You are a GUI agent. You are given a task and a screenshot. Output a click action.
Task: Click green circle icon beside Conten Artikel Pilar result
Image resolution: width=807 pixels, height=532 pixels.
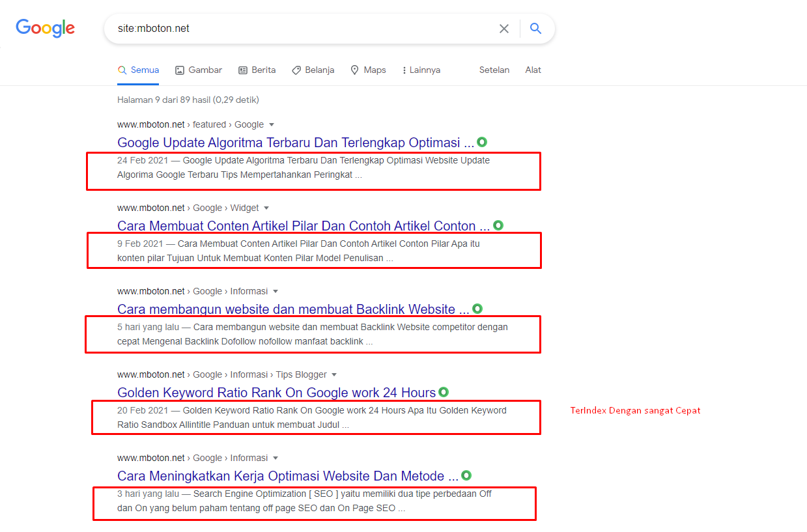pos(498,225)
